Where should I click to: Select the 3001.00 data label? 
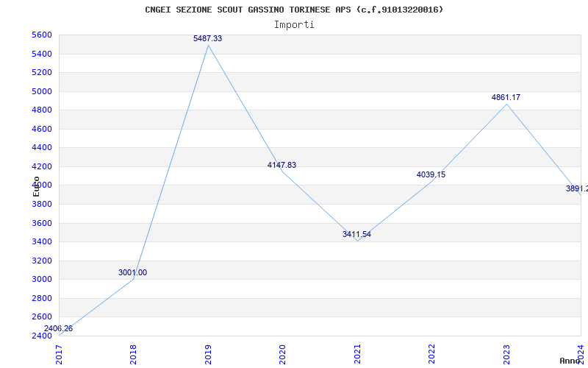[132, 272]
